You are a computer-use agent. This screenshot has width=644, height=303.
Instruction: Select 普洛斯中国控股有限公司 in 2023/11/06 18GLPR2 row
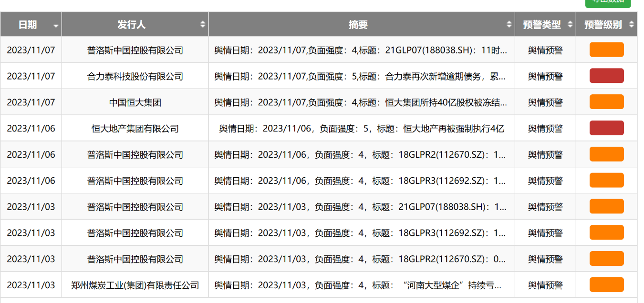[x=135, y=155]
